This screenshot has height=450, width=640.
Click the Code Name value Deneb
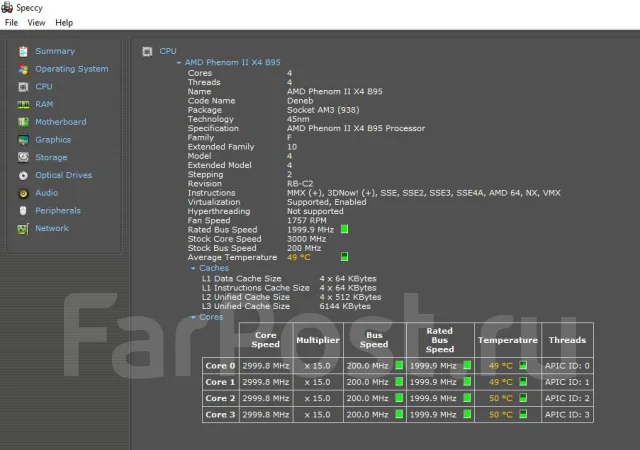pyautogui.click(x=300, y=100)
